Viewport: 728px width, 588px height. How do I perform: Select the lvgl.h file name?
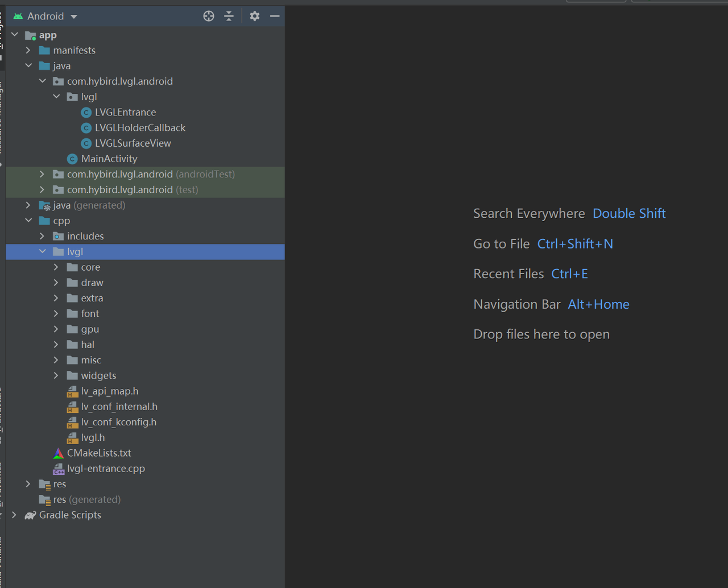click(x=93, y=438)
